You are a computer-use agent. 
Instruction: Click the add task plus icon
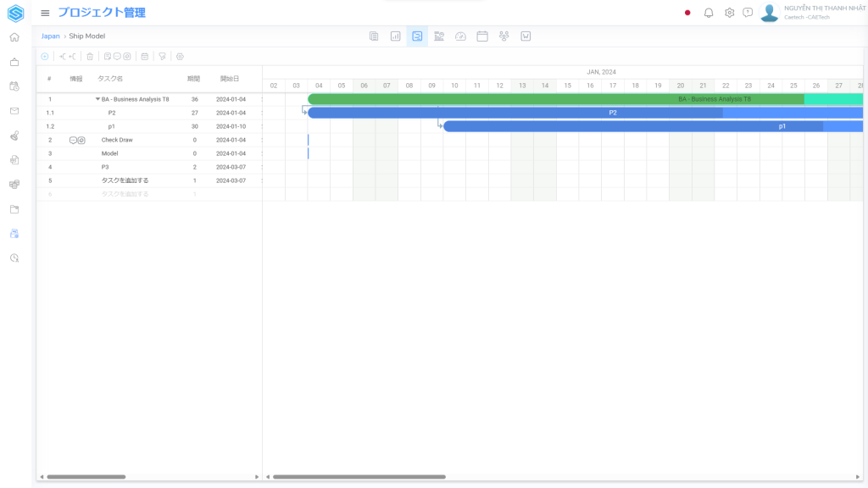[x=45, y=57]
